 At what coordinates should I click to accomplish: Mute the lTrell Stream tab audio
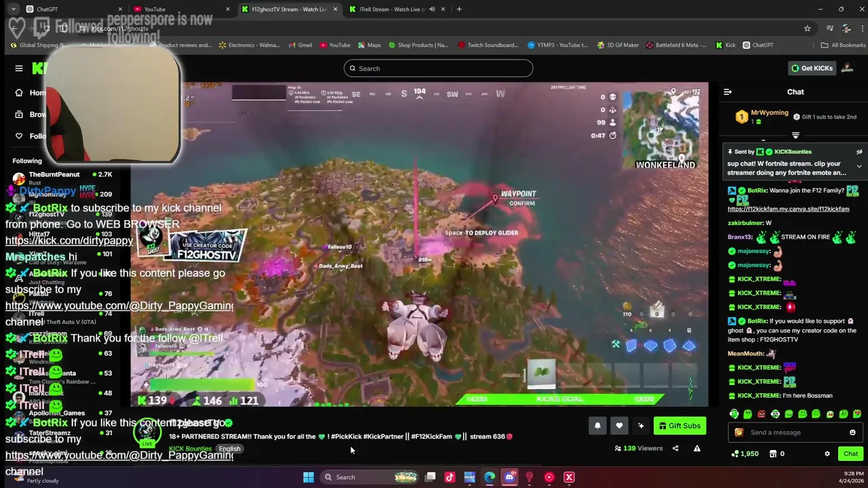point(432,9)
